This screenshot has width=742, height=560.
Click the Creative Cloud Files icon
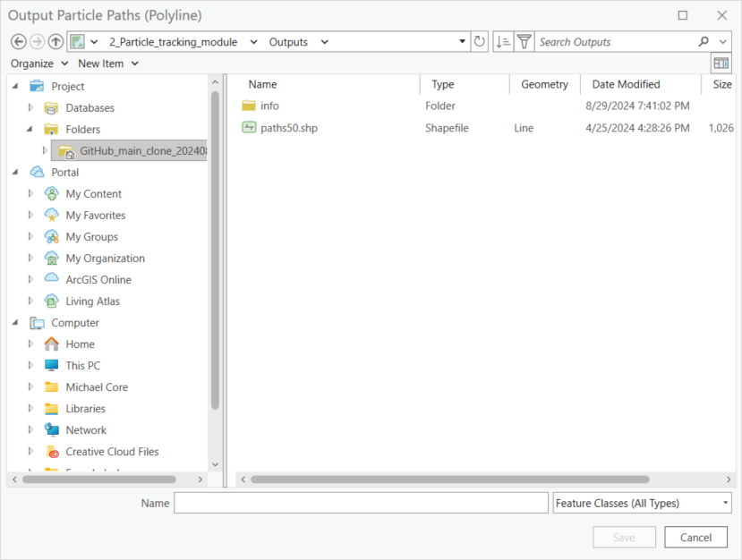[x=53, y=452]
